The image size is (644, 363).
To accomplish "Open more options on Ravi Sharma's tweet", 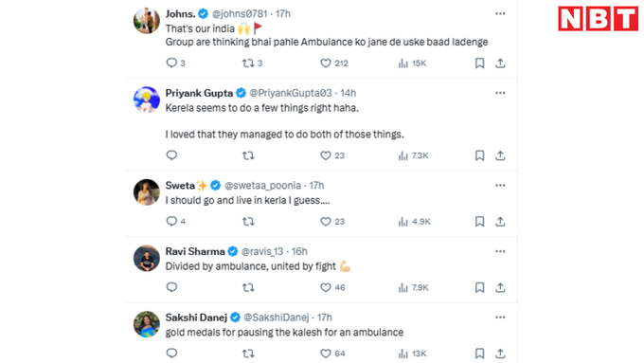I will tap(500, 251).
